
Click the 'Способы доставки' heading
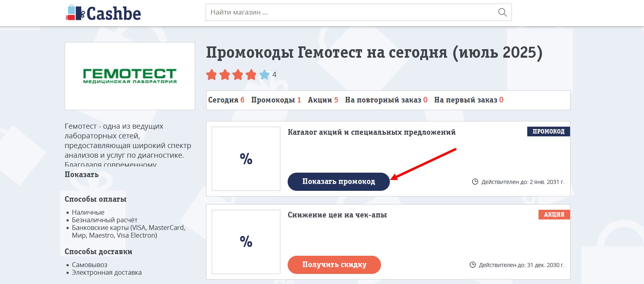(x=99, y=251)
